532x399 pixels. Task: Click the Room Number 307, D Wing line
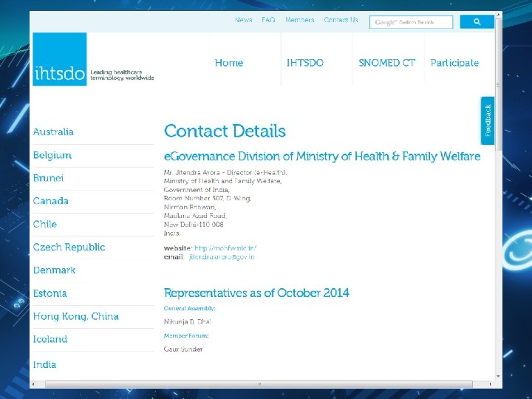[x=207, y=198]
